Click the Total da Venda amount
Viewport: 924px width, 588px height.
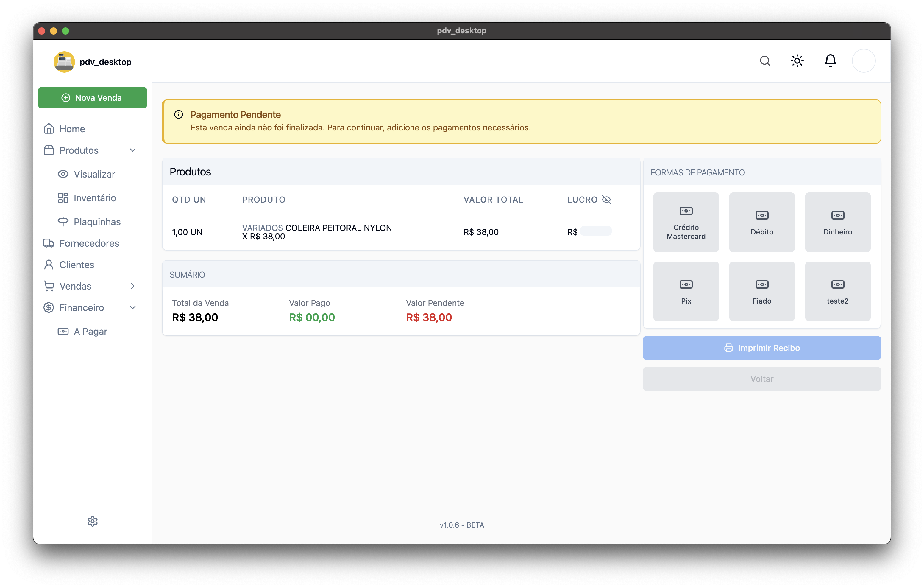pyautogui.click(x=195, y=318)
